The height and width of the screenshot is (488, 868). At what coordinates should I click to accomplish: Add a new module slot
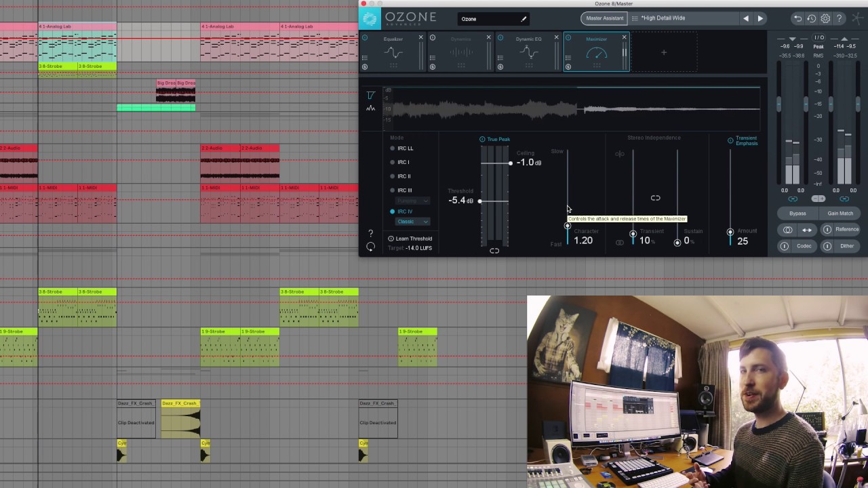[664, 52]
